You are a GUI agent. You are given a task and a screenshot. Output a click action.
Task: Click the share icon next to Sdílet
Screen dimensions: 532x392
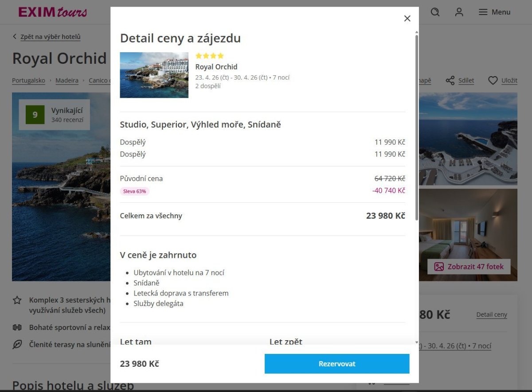click(450, 81)
